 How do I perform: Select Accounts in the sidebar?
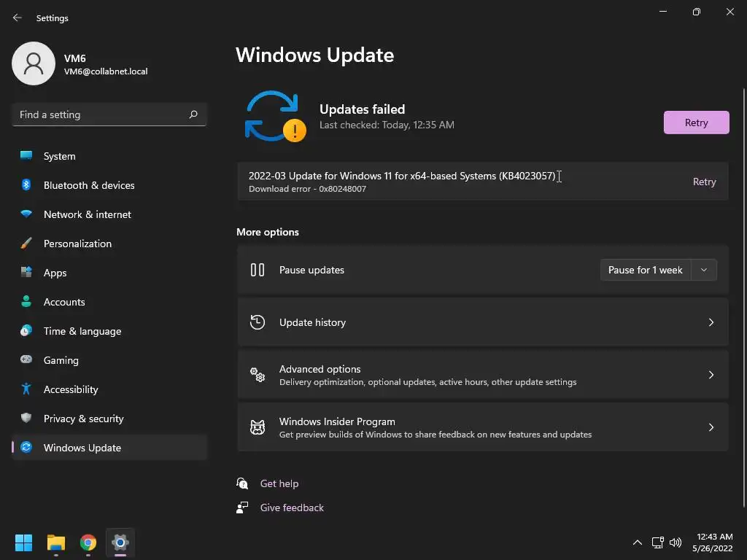coord(64,302)
